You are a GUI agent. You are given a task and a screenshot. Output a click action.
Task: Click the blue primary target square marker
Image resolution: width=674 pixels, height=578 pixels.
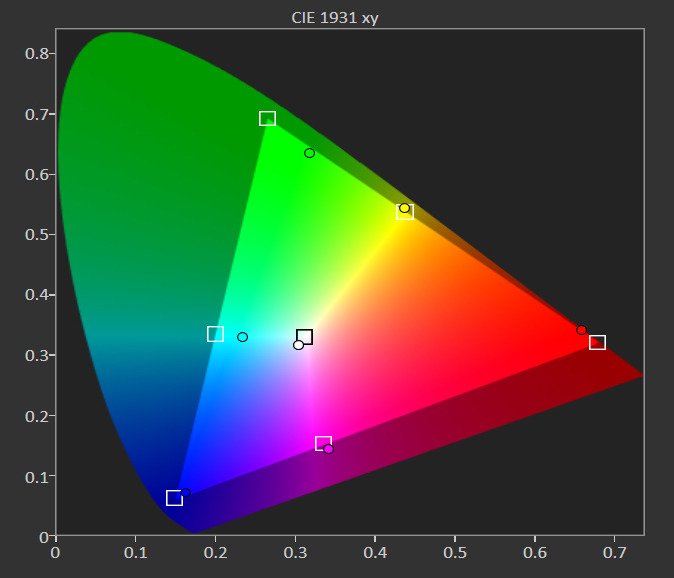(x=175, y=498)
